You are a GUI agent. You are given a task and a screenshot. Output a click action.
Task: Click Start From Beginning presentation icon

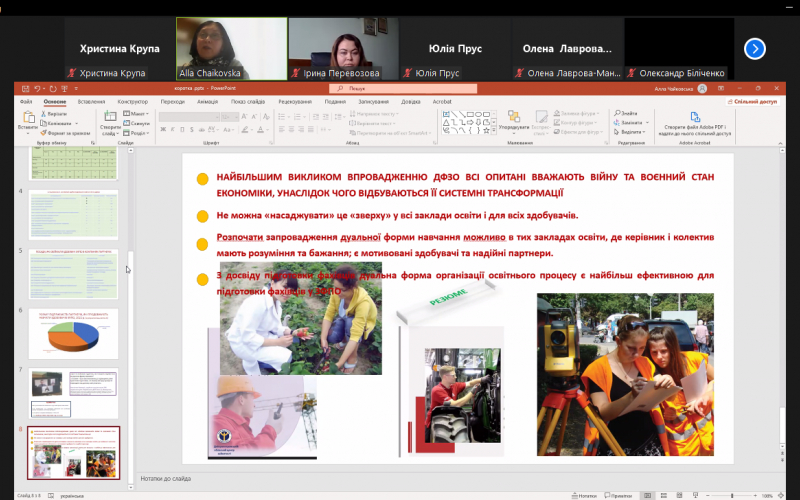point(64,89)
